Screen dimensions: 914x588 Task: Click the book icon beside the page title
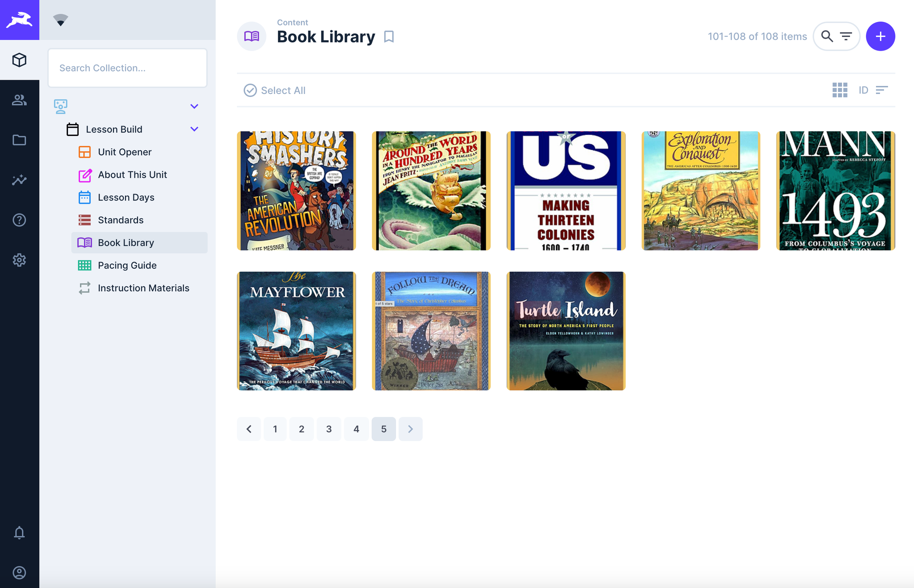pyautogui.click(x=252, y=36)
